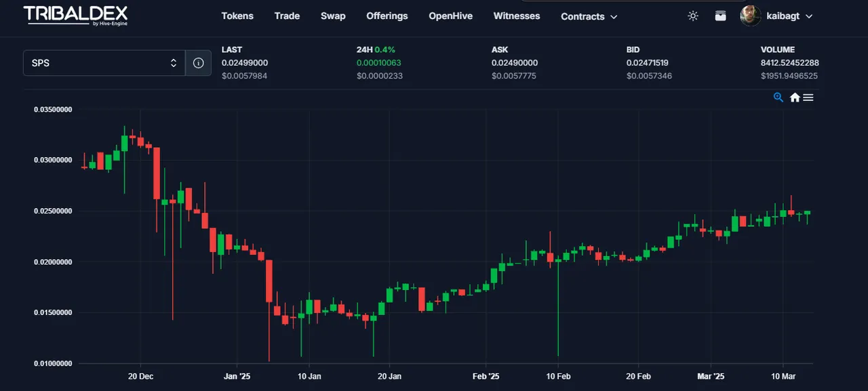The image size is (868, 391).
Task: Open the Tokens page
Action: [x=237, y=16]
